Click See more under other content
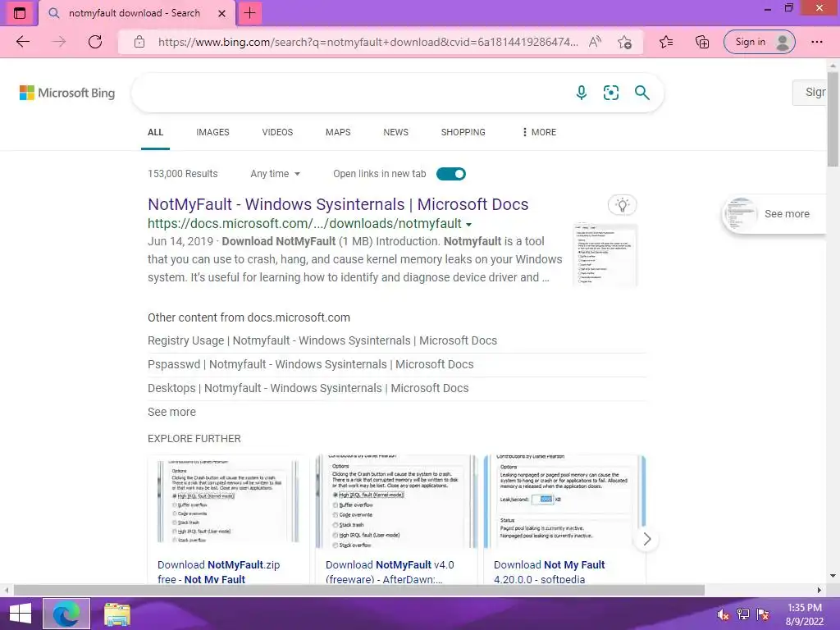Screen dimensions: 840x630 [172, 412]
